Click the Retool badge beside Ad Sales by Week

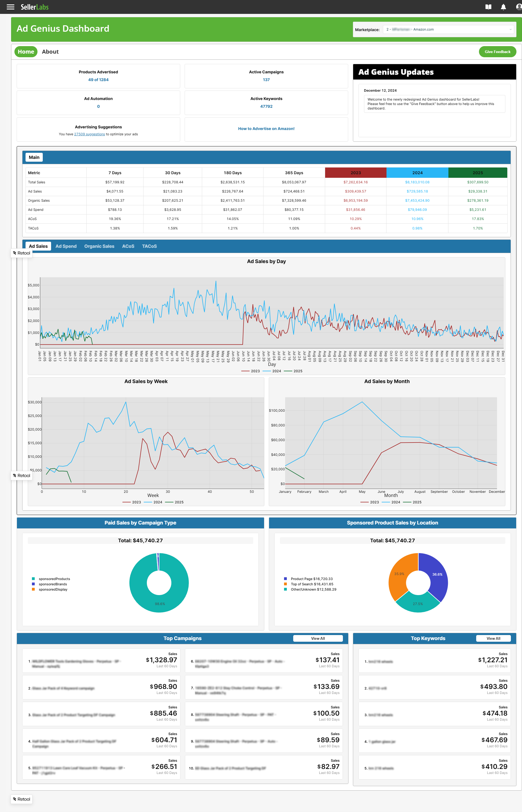(x=22, y=475)
